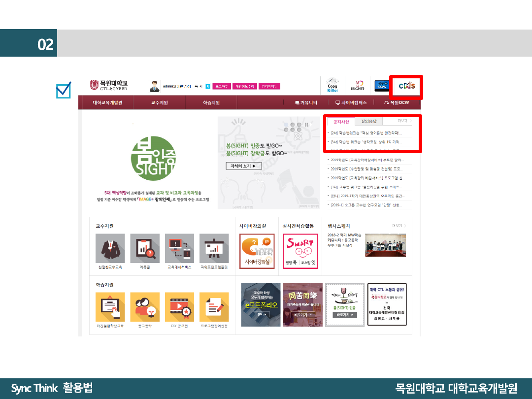Open the 파워포인트템플릿 icon
532x399 pixels.
(214, 248)
